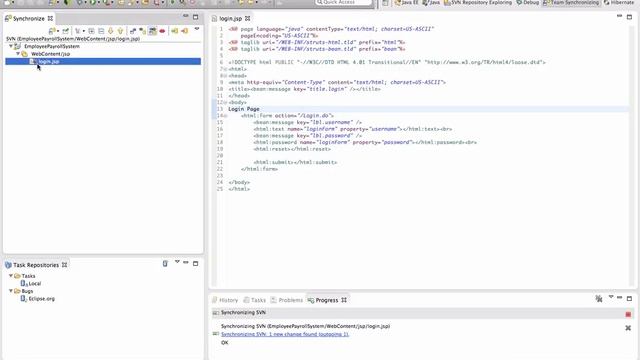Screen dimensions: 640x360
Task: Click the Tasks folder icon
Action: (17, 276)
